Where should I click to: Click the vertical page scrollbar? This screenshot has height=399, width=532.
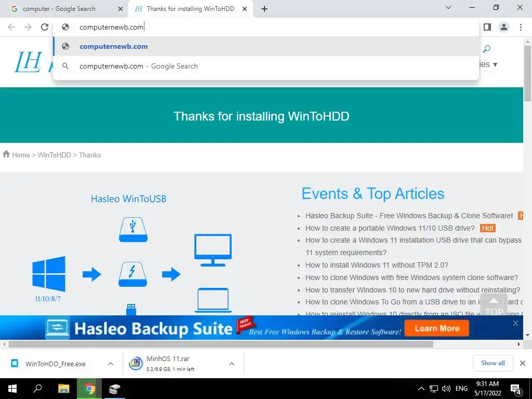pyautogui.click(x=527, y=73)
